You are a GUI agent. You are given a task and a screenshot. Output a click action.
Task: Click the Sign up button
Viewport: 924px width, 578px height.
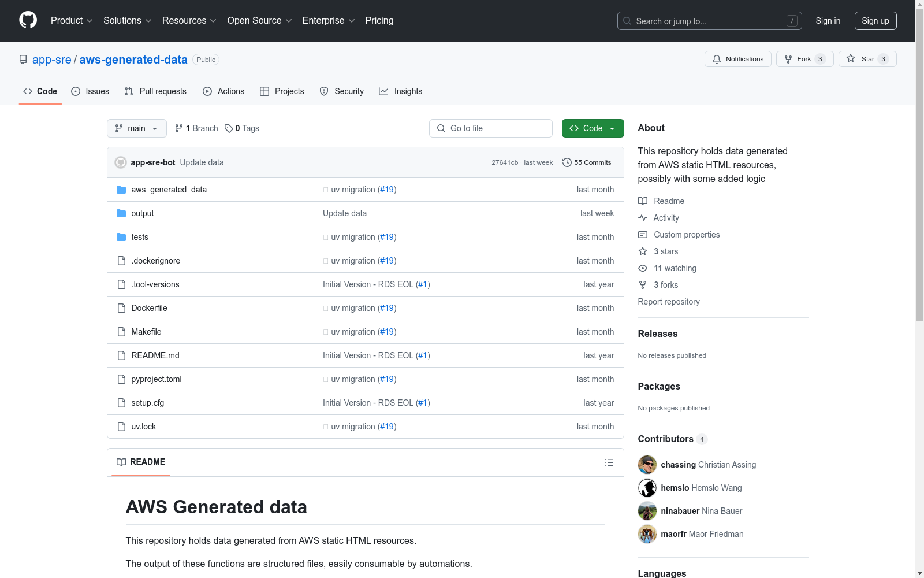(875, 21)
